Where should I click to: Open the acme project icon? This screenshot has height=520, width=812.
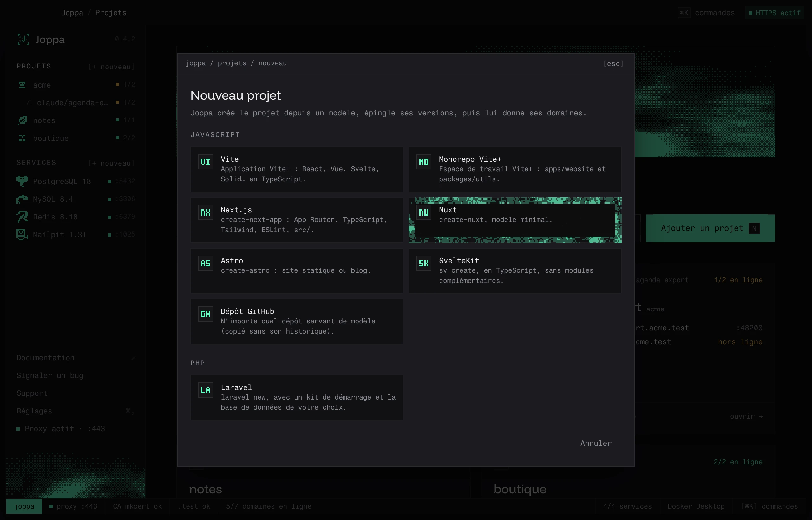22,85
